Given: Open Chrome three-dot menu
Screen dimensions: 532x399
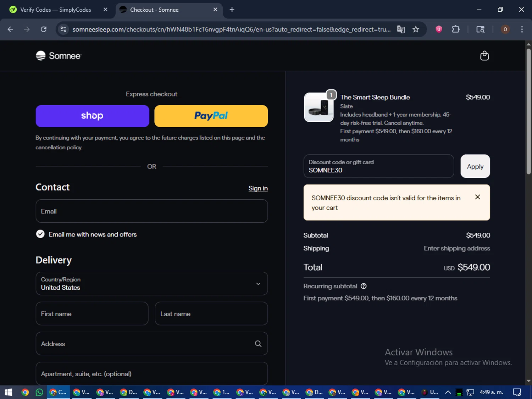Looking at the screenshot, I should pyautogui.click(x=522, y=29).
